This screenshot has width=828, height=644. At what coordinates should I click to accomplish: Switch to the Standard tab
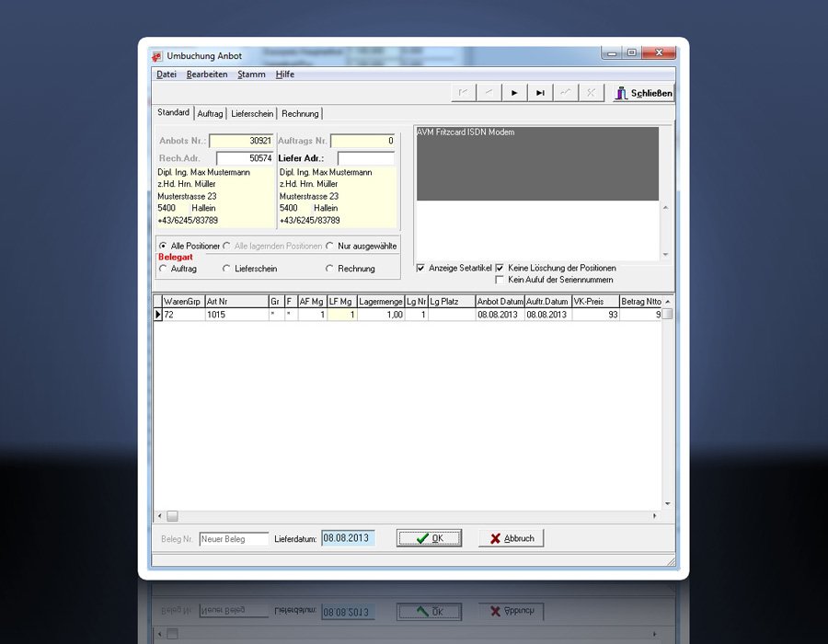tap(173, 112)
